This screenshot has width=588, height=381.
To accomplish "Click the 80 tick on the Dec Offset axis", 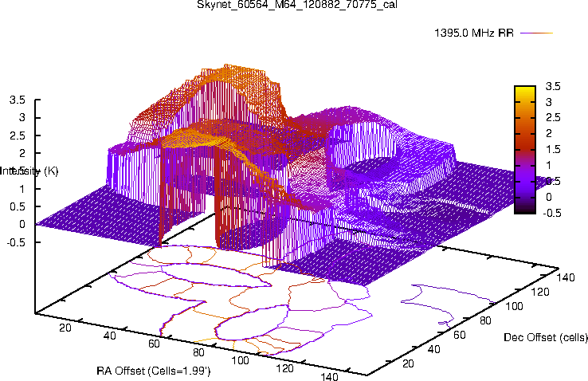I will (486, 320).
